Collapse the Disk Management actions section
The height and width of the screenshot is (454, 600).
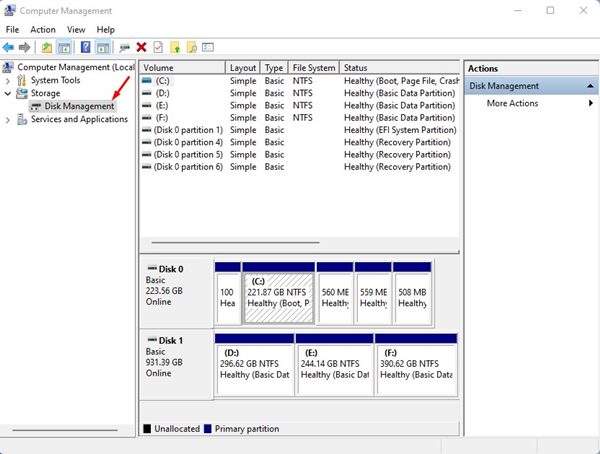tap(590, 86)
